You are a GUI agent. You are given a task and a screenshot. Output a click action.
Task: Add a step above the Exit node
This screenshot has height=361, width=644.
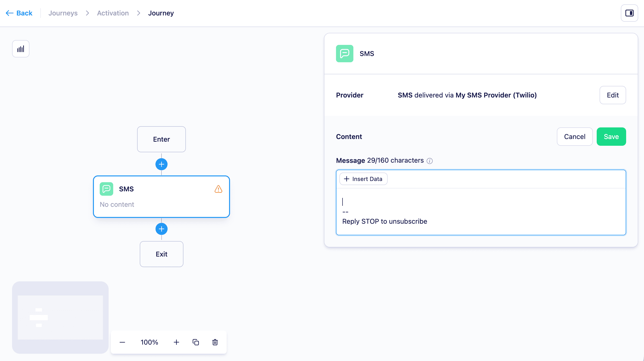pyautogui.click(x=161, y=229)
